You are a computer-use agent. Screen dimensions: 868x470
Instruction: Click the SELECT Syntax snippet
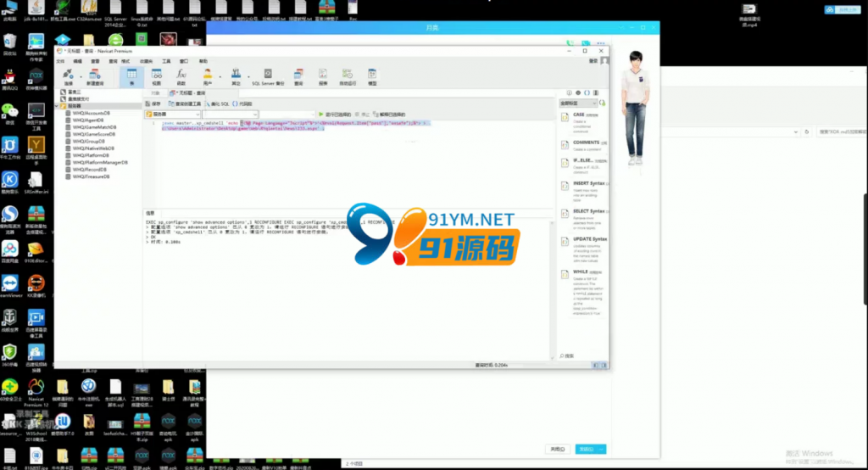tap(585, 218)
